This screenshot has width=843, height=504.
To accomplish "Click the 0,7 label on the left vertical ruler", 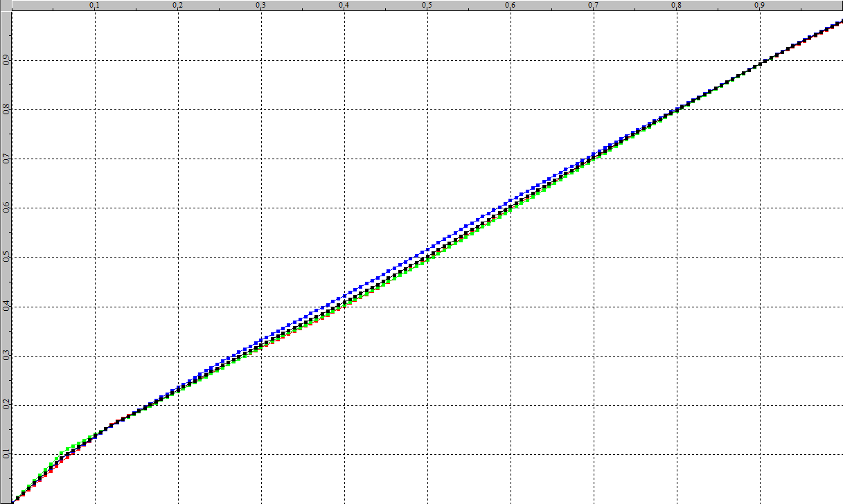I will pyautogui.click(x=6, y=159).
